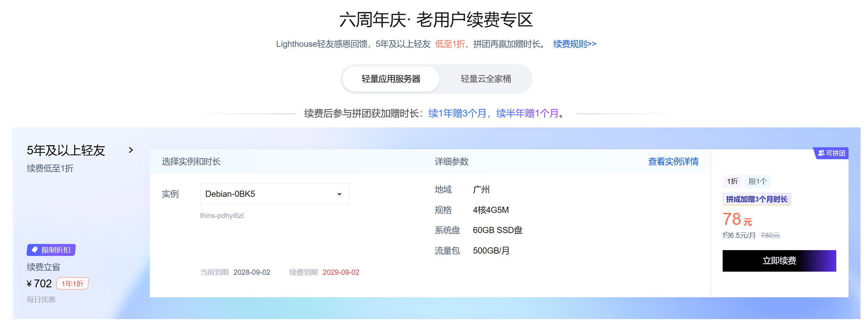Image resolution: width=868 pixels, height=327 pixels.
Task: Click the renewal expiry date 2029-09-02
Action: tap(341, 272)
